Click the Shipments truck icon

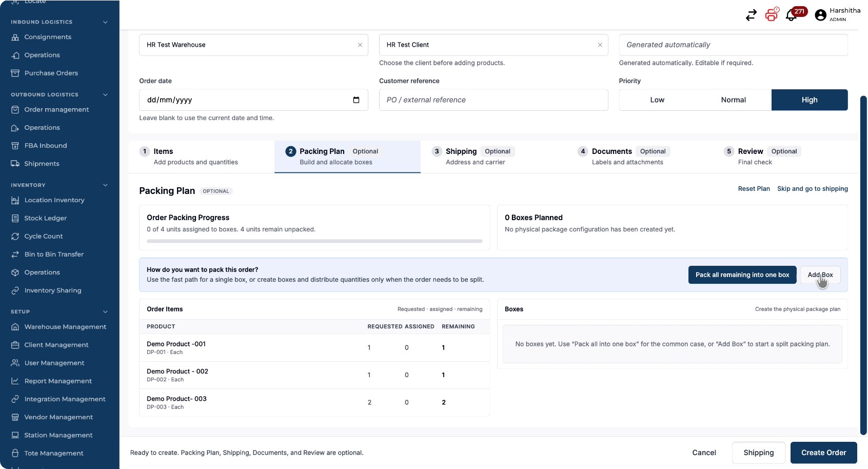pyautogui.click(x=15, y=164)
